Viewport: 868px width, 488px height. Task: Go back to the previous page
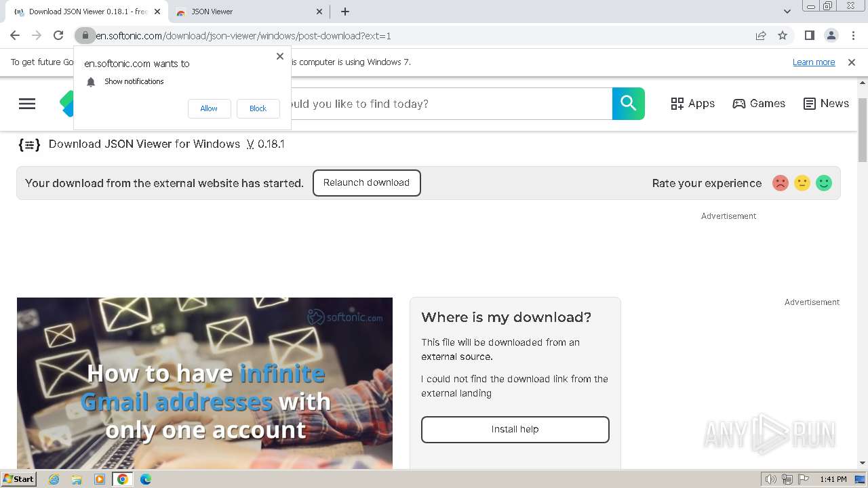[x=15, y=35]
